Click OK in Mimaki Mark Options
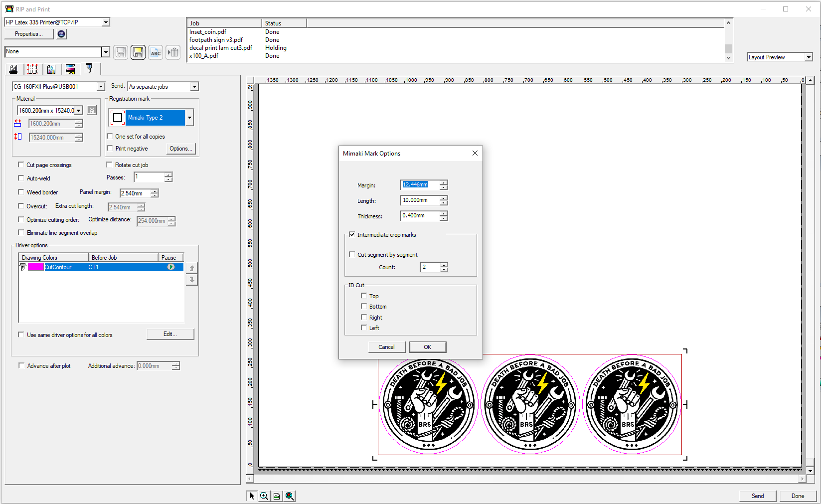The width and height of the screenshot is (821, 504). pos(428,347)
